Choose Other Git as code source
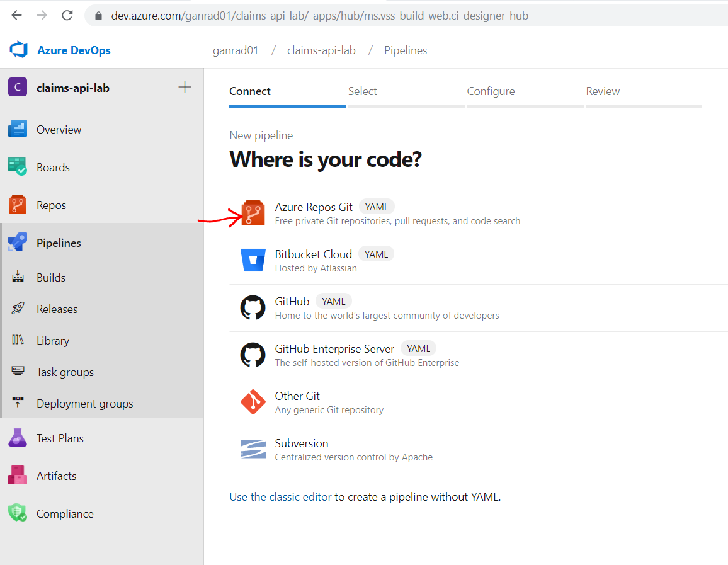728x565 pixels. tap(479, 402)
